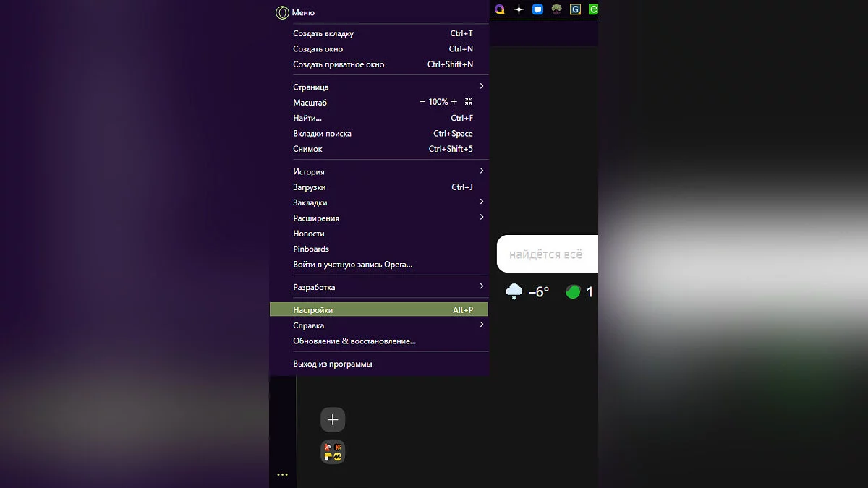Select Создать приватное окно

(379, 64)
